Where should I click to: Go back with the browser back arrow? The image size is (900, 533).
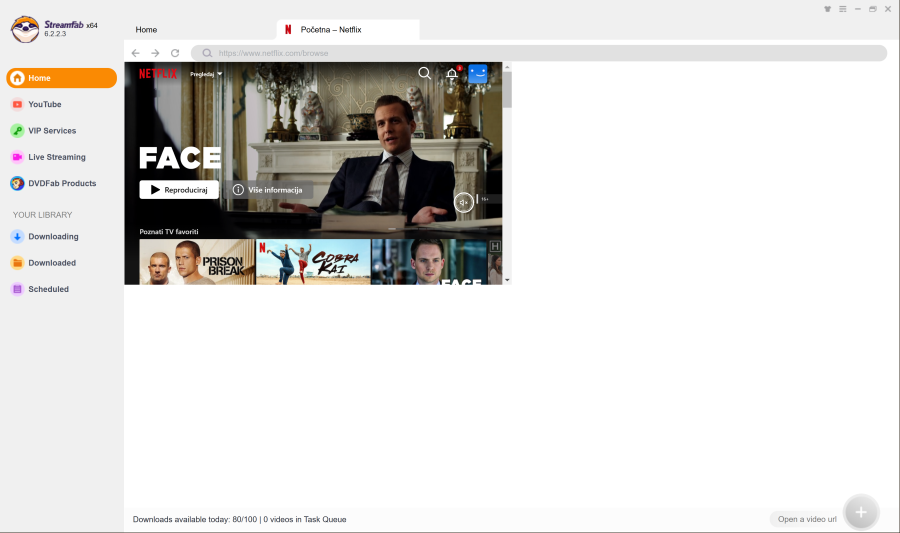[x=135, y=53]
